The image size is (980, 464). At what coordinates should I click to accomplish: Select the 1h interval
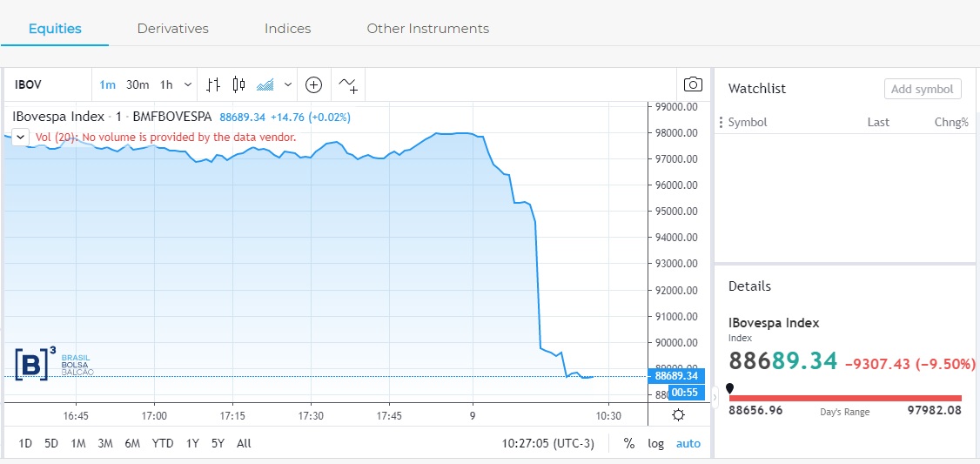(166, 85)
